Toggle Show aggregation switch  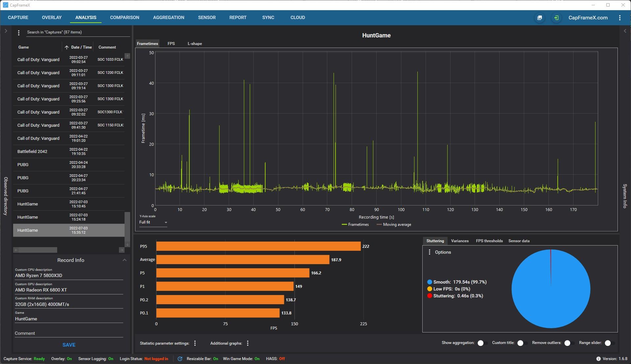pos(482,343)
